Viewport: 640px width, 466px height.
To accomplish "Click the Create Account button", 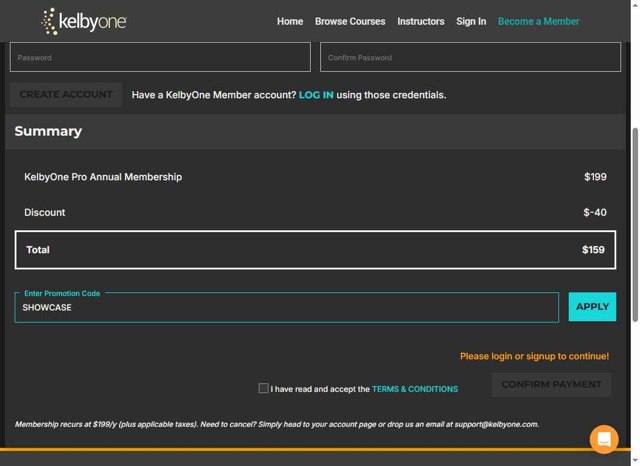I will pos(66,95).
